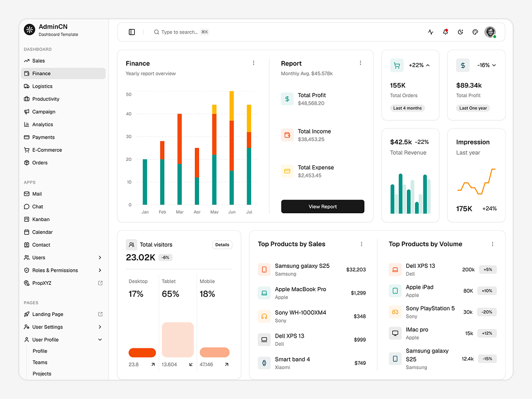Open PropXYZ external link icon
Screen dimensions: 532x399
100,283
